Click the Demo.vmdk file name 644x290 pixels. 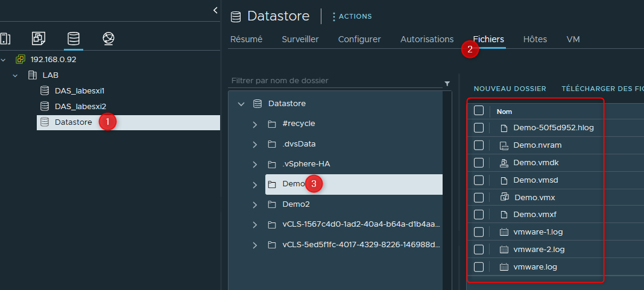(536, 163)
